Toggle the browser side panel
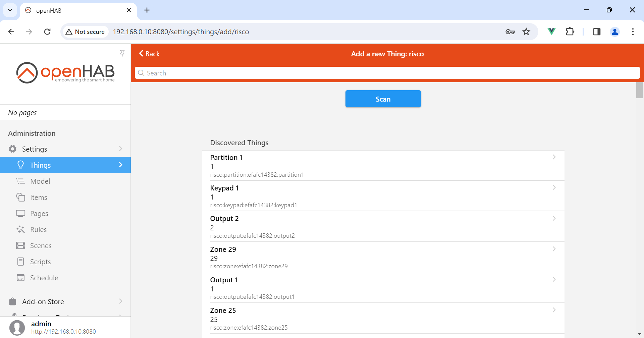 coord(597,32)
